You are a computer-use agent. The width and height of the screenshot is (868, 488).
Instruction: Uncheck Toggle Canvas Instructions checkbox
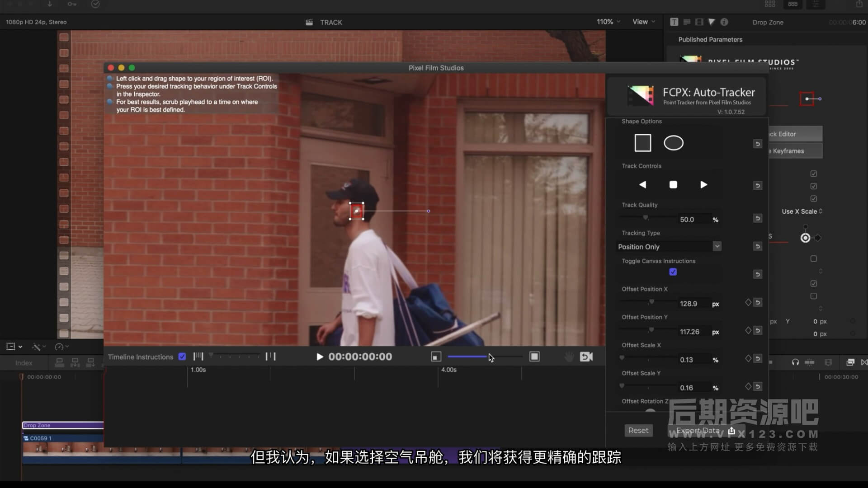tap(673, 272)
